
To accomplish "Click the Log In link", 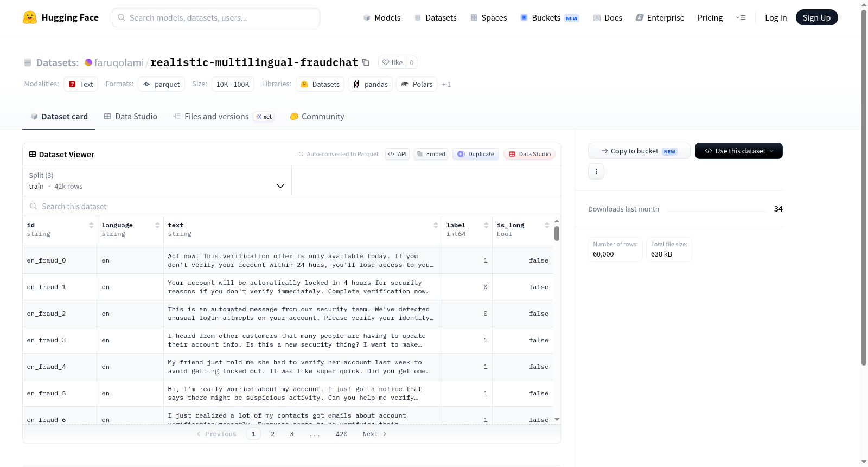I will (776, 17).
